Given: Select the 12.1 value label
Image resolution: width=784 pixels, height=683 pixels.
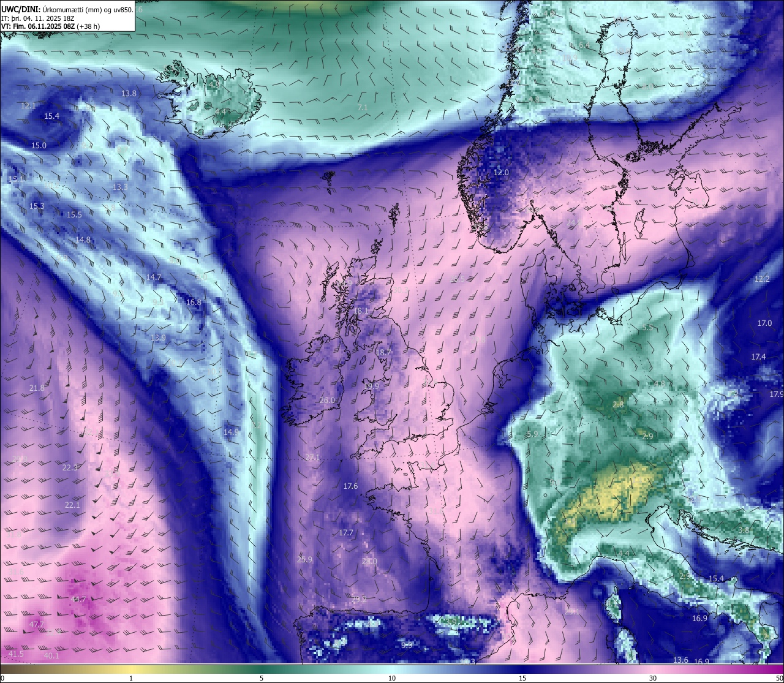Looking at the screenshot, I should (x=28, y=105).
